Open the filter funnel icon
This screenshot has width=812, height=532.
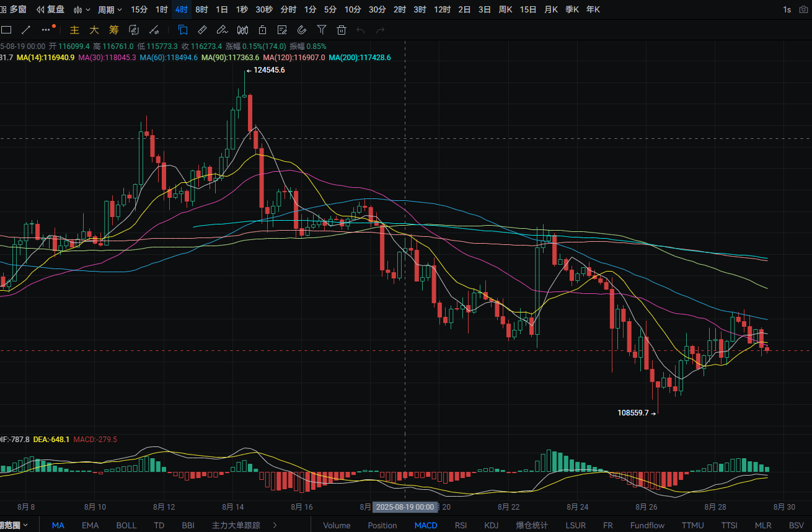(x=321, y=29)
